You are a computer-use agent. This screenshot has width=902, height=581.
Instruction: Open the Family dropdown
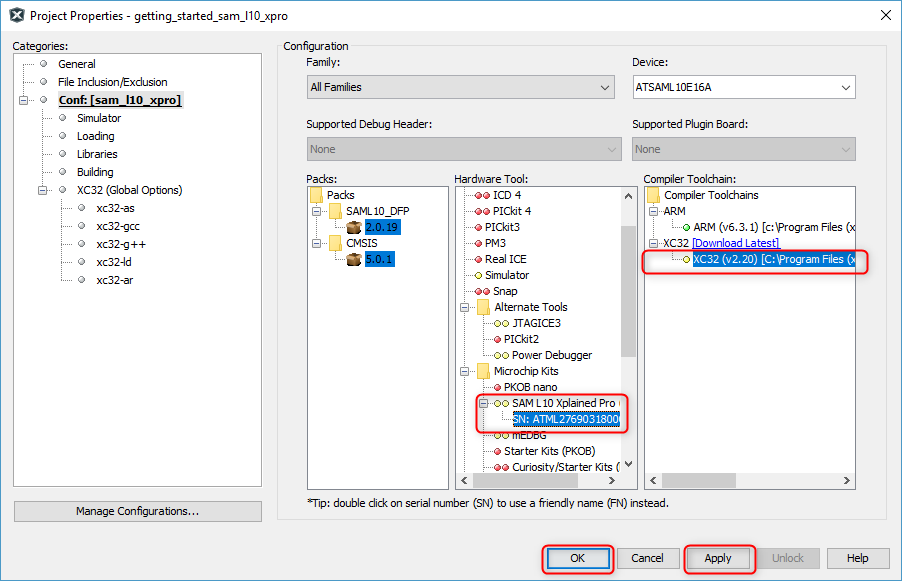pos(460,88)
